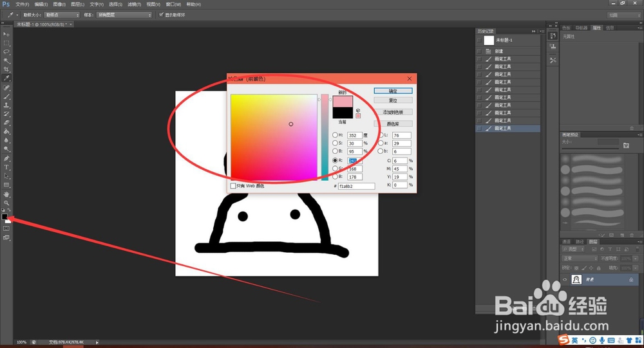
Task: Select the Rectangle shape tool
Action: click(6, 185)
